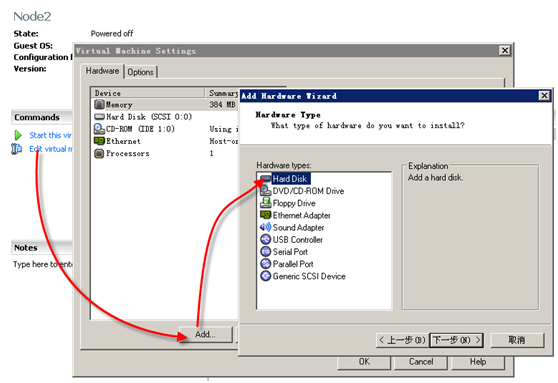Select Sound Adapter speaker icon
This screenshot has height=383, width=558.
[x=265, y=227]
